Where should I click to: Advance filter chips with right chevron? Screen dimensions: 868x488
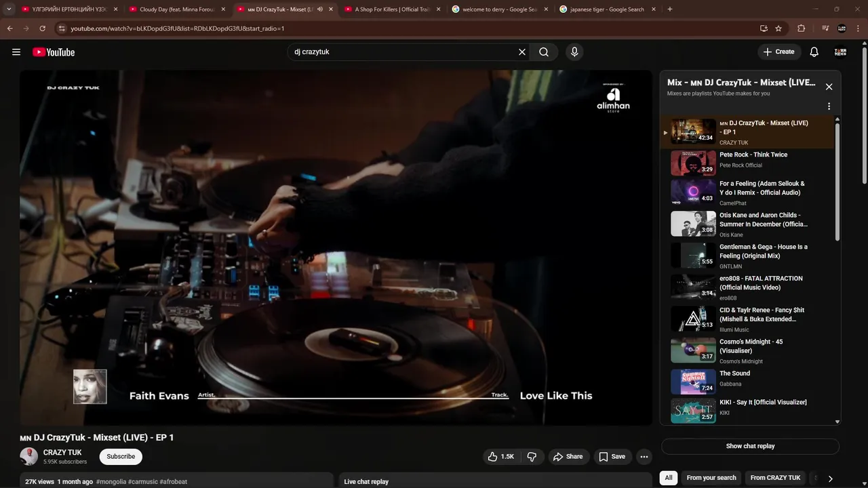pos(830,479)
